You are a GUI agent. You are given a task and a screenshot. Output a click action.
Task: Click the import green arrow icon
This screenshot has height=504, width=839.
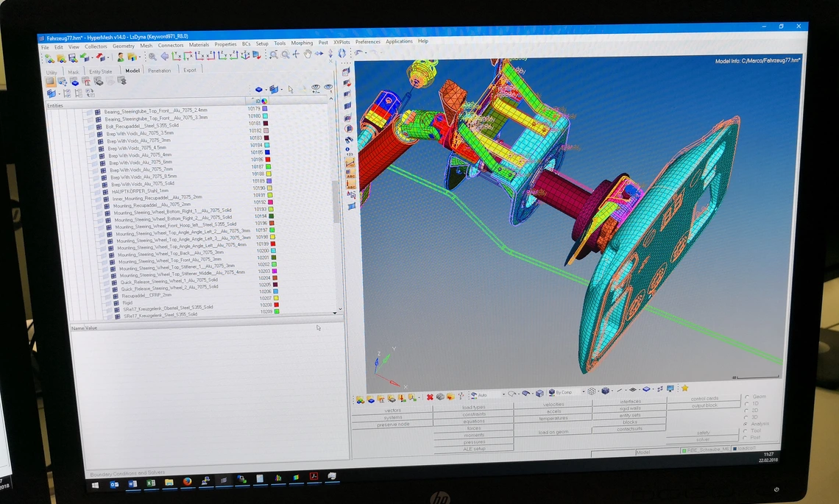pyautogui.click(x=85, y=57)
